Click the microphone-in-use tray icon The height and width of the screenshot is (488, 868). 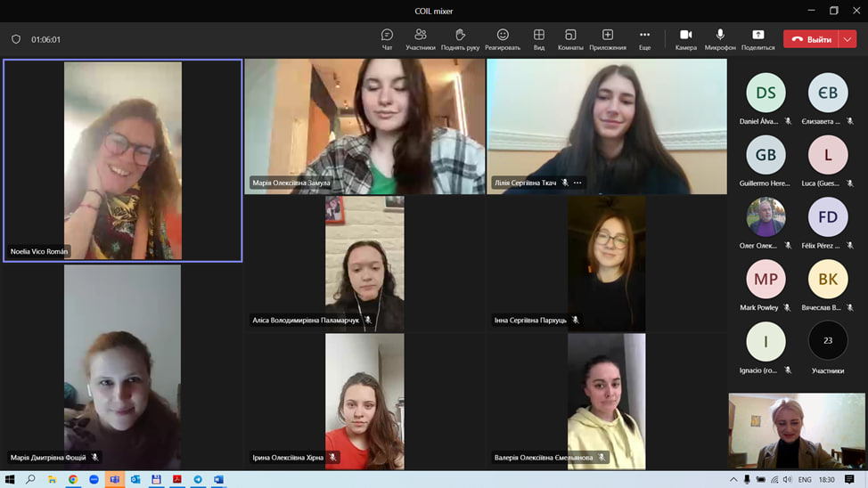point(747,480)
